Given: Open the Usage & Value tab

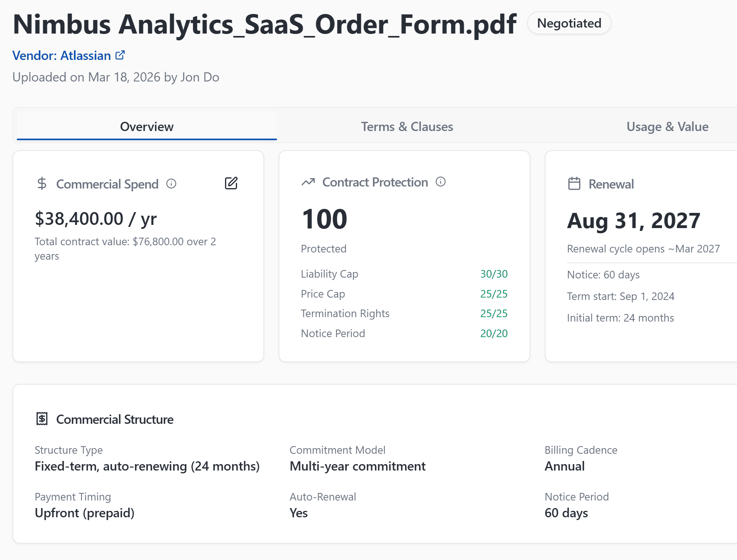Looking at the screenshot, I should [x=667, y=127].
